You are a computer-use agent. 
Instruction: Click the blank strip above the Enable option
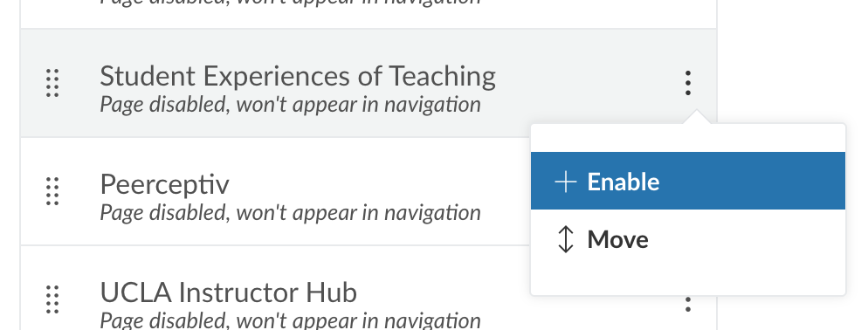click(x=688, y=139)
